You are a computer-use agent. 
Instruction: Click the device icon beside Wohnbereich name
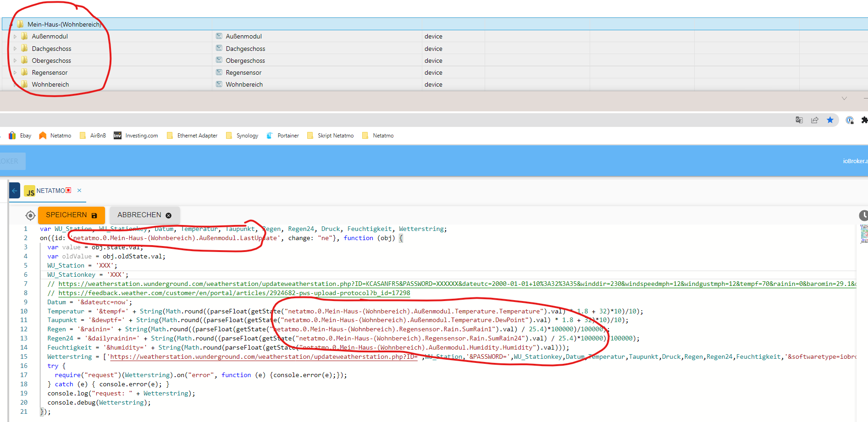pyautogui.click(x=219, y=84)
